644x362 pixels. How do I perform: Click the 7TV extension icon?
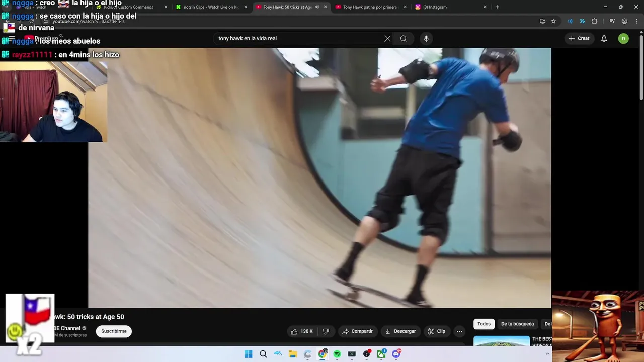click(582, 21)
